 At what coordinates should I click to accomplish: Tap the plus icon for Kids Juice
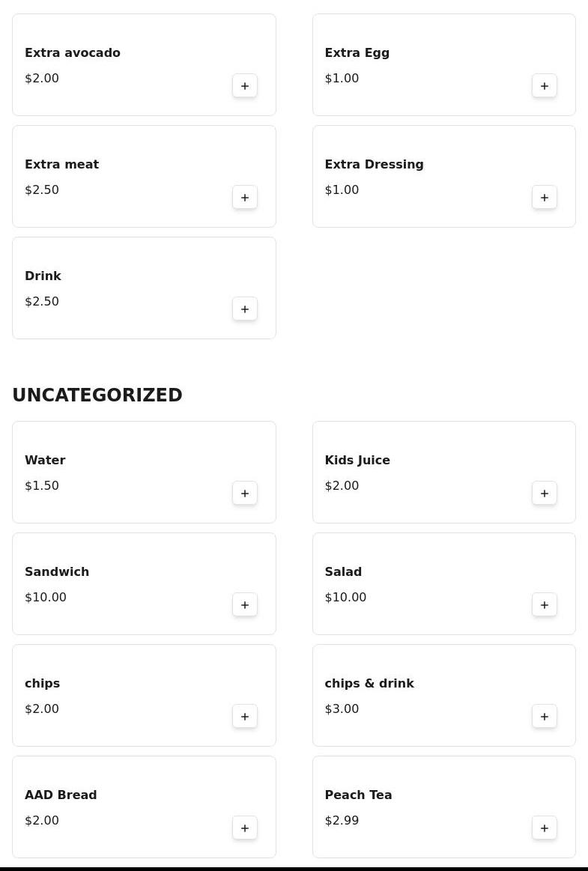click(x=545, y=494)
